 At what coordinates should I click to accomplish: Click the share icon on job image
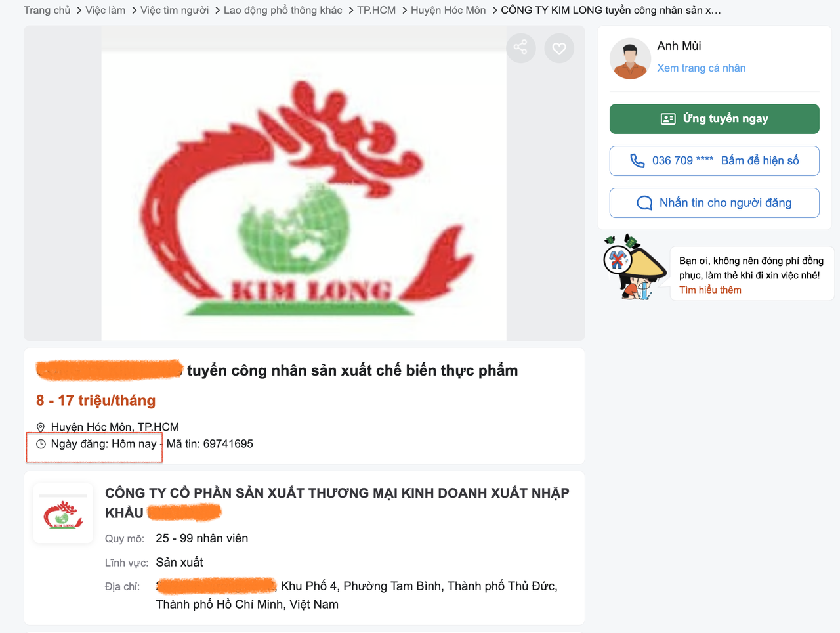click(x=521, y=48)
